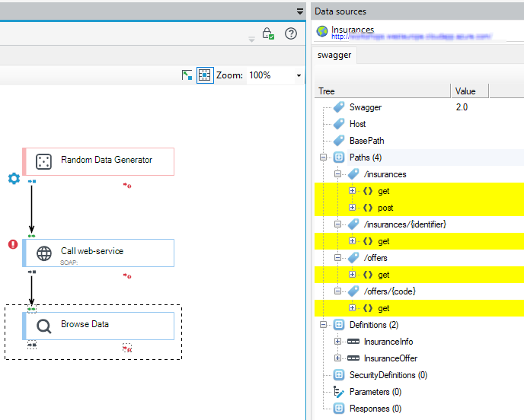Expand get under /insurances/{identifier}
The width and height of the screenshot is (524, 420).
(352, 240)
